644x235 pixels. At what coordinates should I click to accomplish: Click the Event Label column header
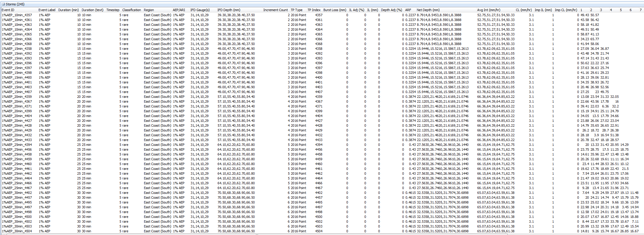pyautogui.click(x=47, y=10)
